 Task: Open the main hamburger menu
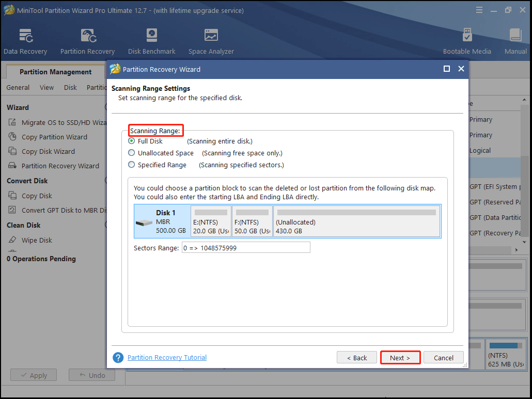coord(479,10)
